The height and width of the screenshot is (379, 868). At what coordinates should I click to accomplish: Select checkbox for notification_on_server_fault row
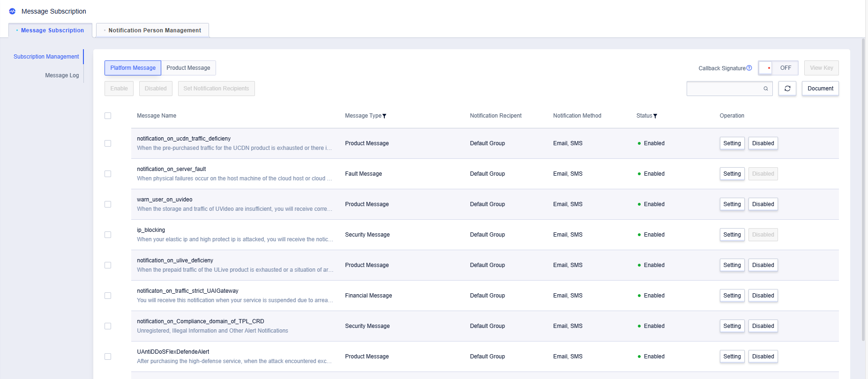coord(108,174)
